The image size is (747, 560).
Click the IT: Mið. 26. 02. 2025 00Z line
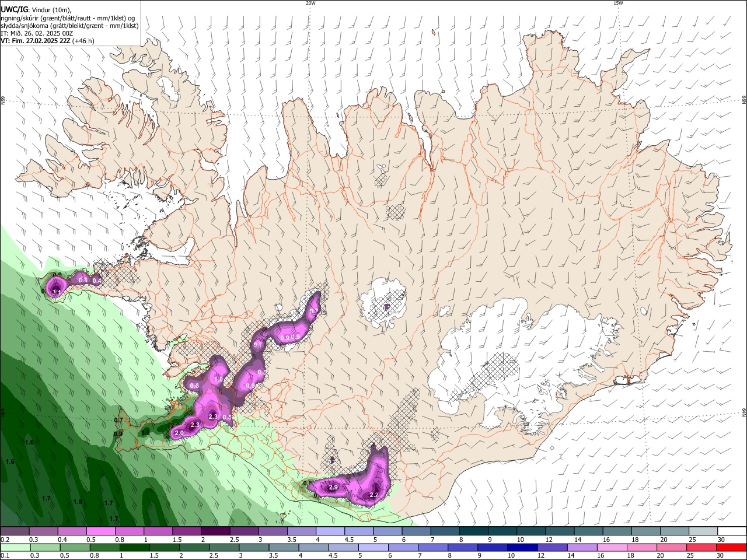click(37, 33)
